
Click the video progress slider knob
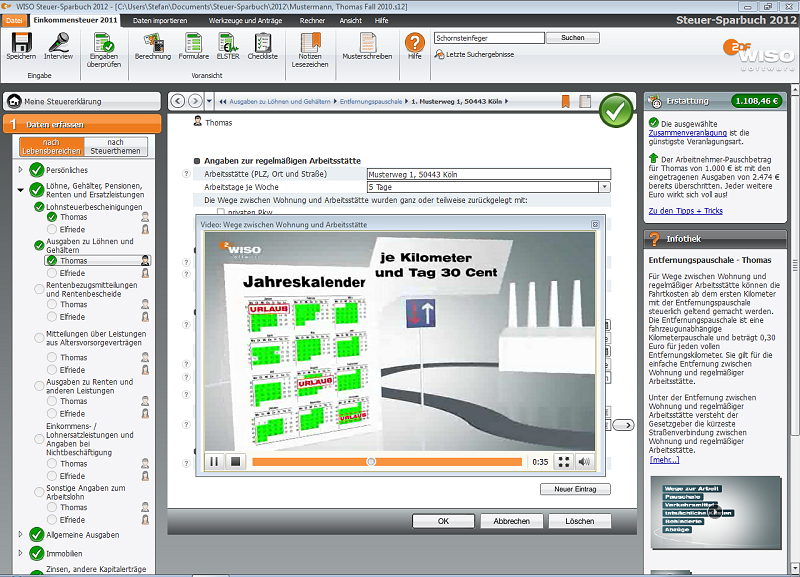point(371,462)
